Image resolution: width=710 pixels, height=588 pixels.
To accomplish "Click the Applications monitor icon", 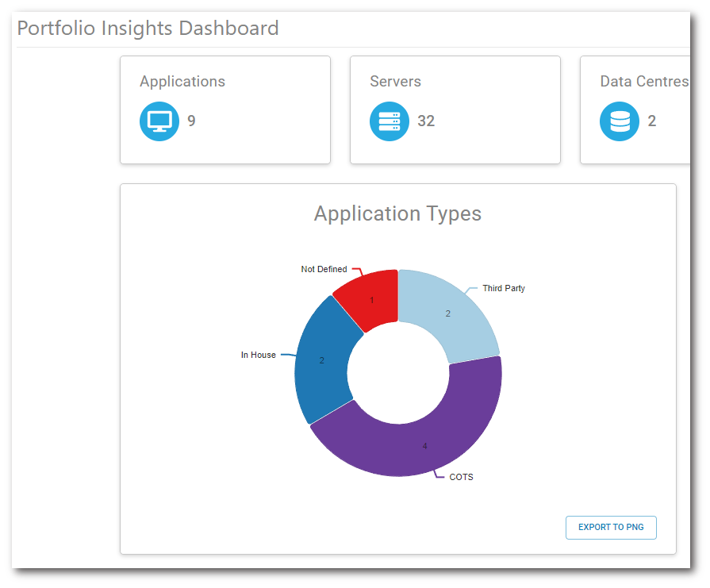I will (x=159, y=121).
